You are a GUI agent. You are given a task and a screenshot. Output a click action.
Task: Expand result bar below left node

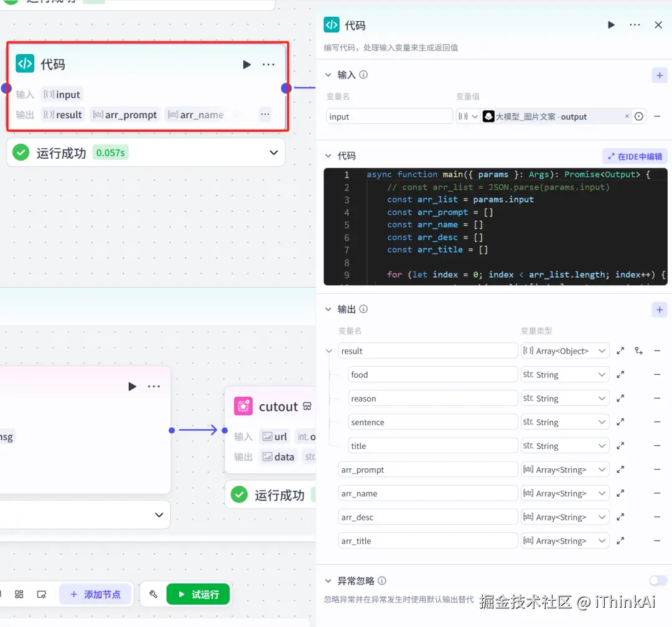159,515
